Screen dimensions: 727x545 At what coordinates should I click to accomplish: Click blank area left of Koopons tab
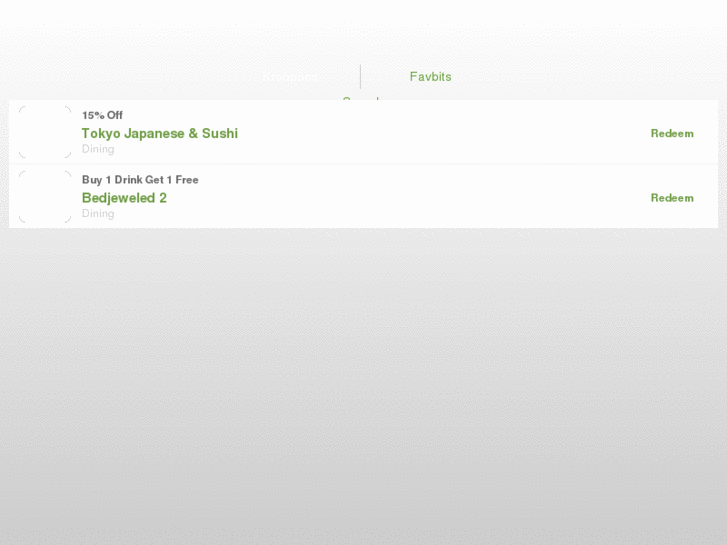pyautogui.click(x=130, y=77)
